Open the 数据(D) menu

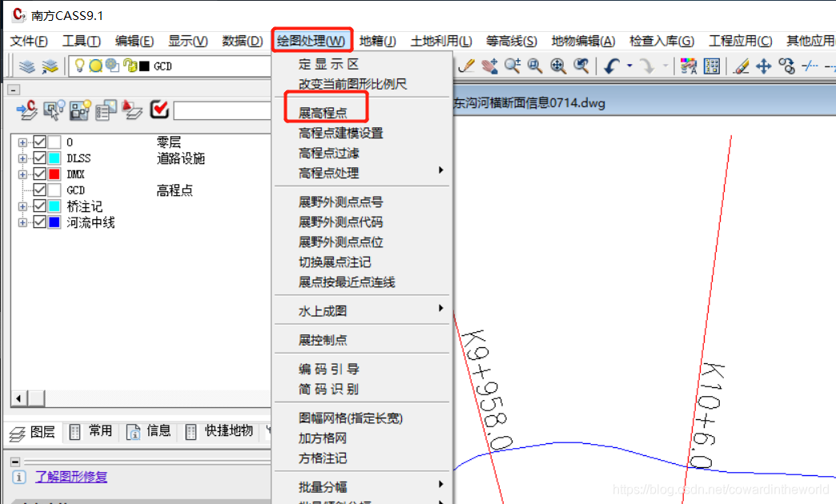coord(243,41)
